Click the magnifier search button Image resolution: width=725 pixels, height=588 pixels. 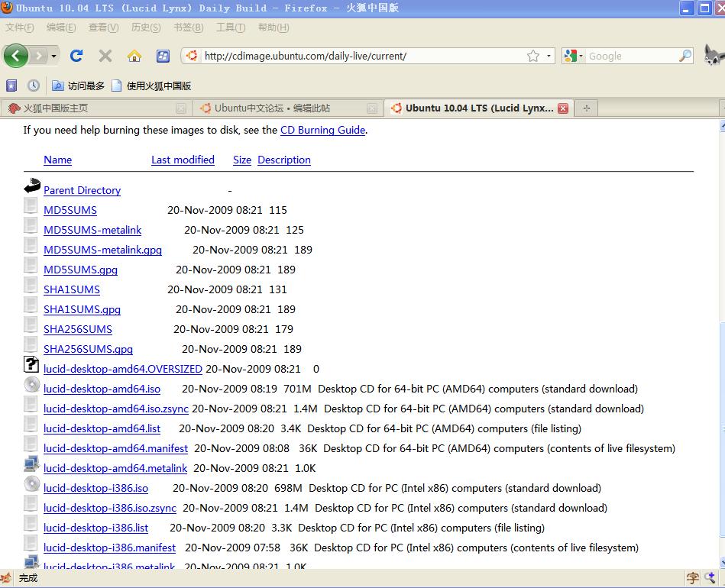pos(685,56)
